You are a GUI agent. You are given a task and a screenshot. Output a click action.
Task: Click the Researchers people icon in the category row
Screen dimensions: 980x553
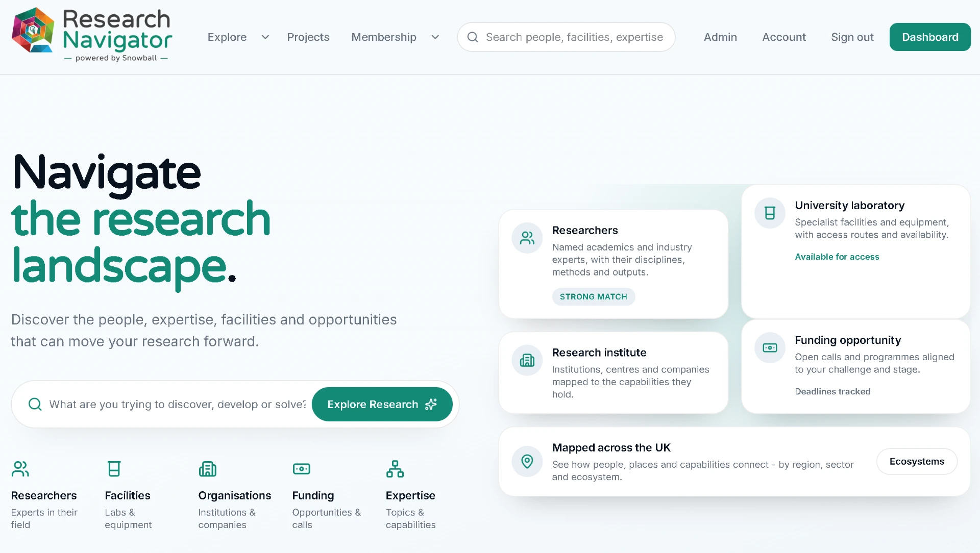pyautogui.click(x=20, y=469)
